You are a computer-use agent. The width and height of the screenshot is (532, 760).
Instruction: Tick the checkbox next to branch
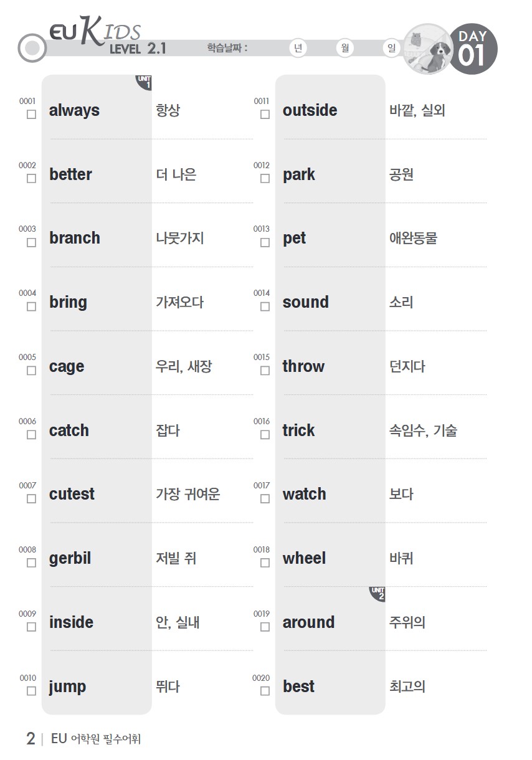tap(31, 242)
